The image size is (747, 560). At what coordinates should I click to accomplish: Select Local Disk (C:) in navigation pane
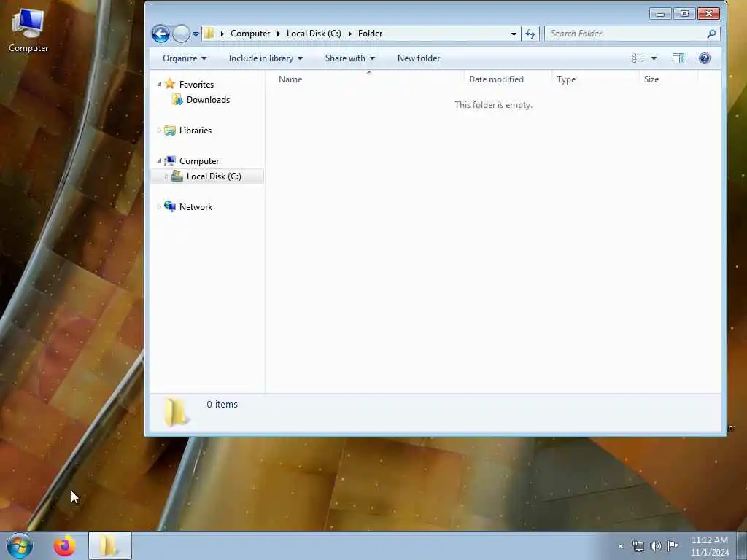pos(214,176)
